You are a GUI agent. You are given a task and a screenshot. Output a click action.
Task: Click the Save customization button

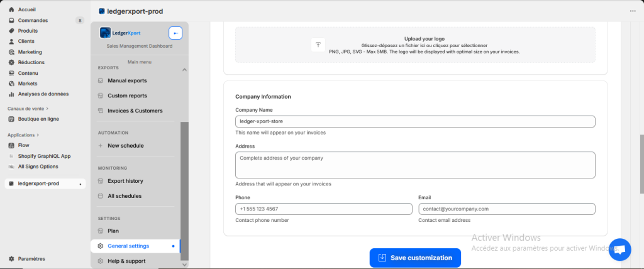(415, 258)
